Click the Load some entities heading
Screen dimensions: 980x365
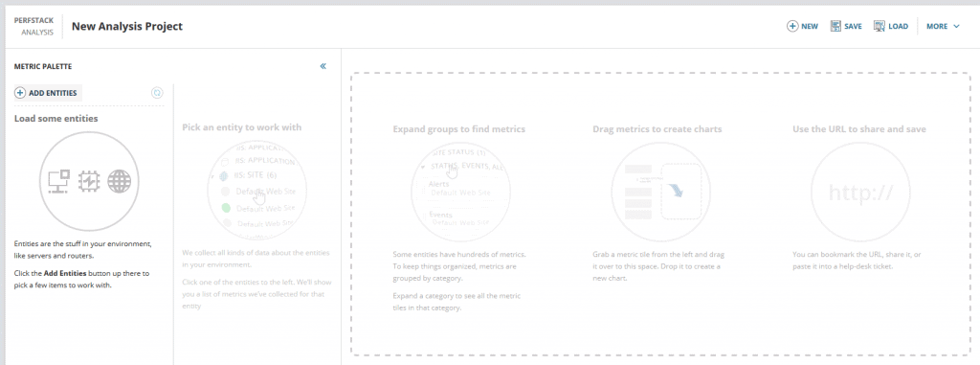[56, 119]
